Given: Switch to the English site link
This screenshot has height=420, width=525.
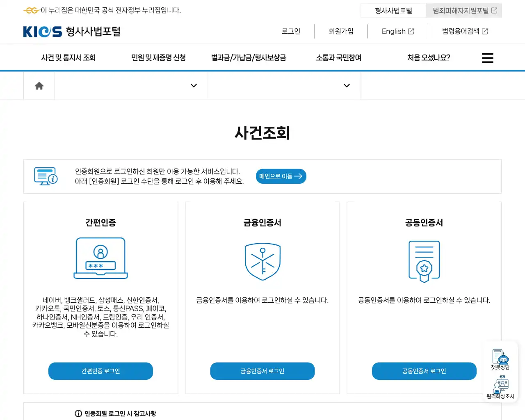Looking at the screenshot, I should click(x=398, y=31).
